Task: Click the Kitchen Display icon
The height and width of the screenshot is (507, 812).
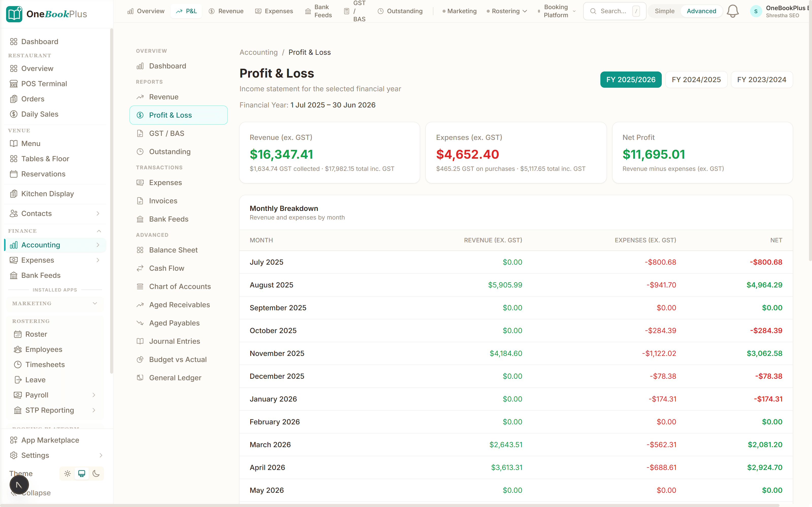Action: (13, 194)
